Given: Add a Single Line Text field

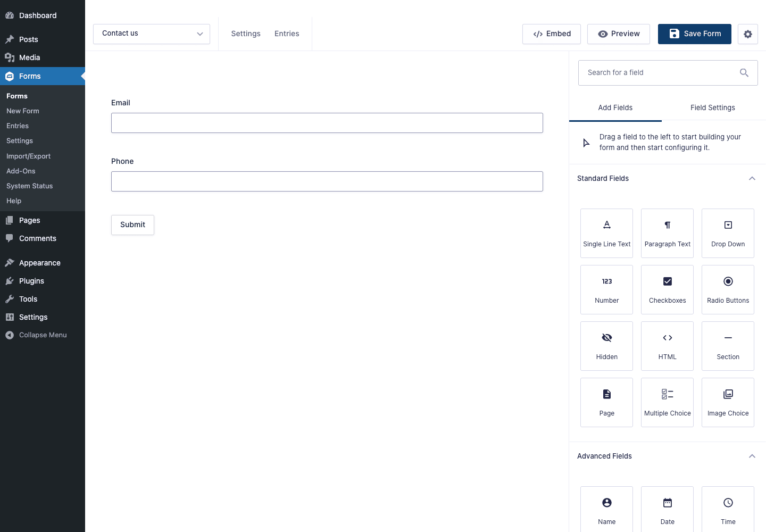Looking at the screenshot, I should click(606, 233).
